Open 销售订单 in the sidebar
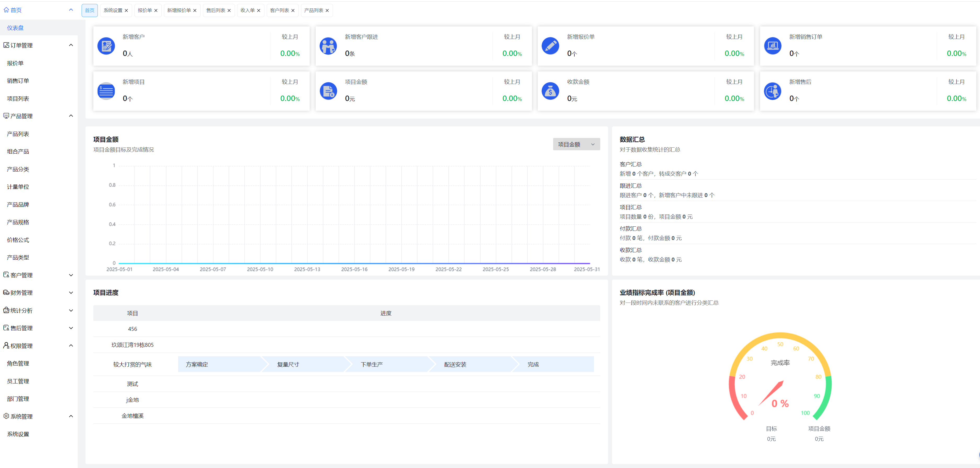 pyautogui.click(x=18, y=81)
